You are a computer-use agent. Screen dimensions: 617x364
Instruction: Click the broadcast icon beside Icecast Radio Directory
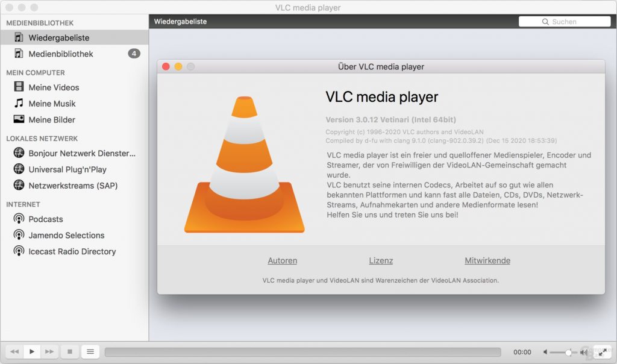[x=19, y=251]
